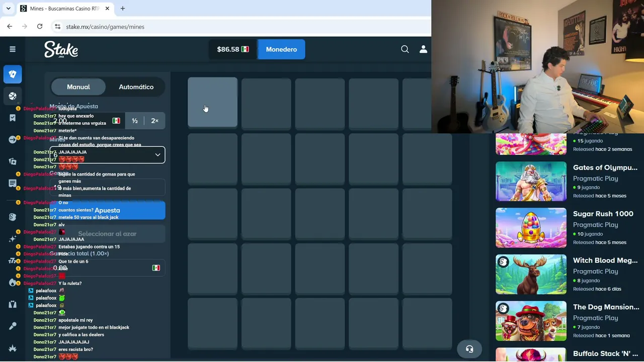Click the microphone icon in the sidebar
The height and width of the screenshot is (362, 644).
tap(13, 326)
